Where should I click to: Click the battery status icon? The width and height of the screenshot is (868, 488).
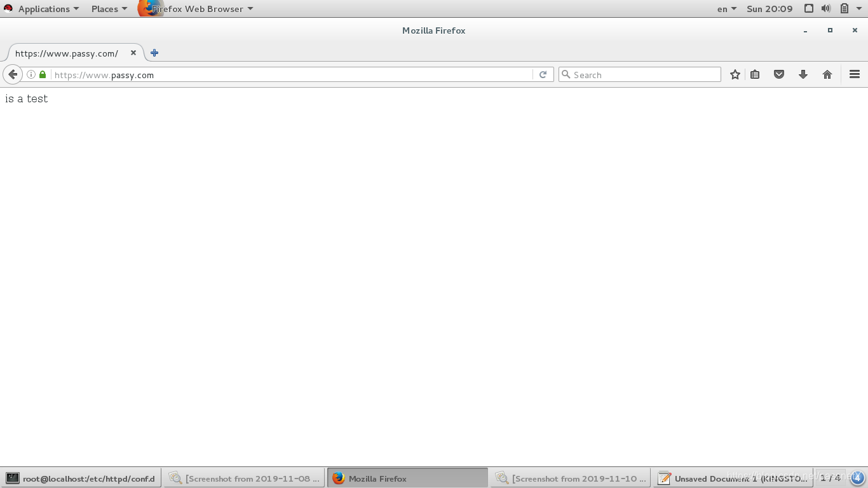point(844,9)
